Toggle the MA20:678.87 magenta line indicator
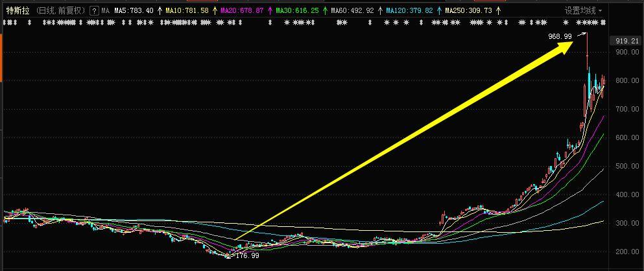 pyautogui.click(x=242, y=10)
